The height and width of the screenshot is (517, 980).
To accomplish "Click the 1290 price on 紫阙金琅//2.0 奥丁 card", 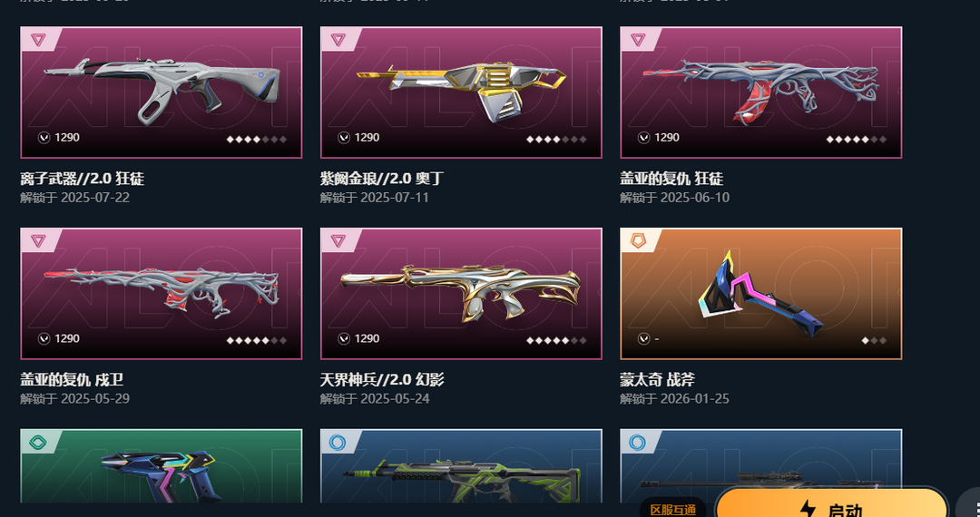I will coord(367,137).
